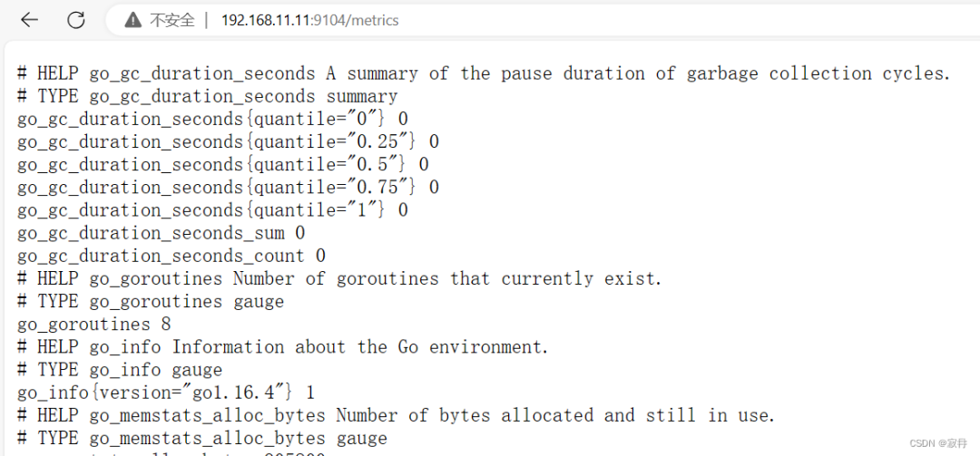Click the go_info version go1.16.4 line
Image resolution: width=980 pixels, height=456 pixels.
tap(166, 393)
